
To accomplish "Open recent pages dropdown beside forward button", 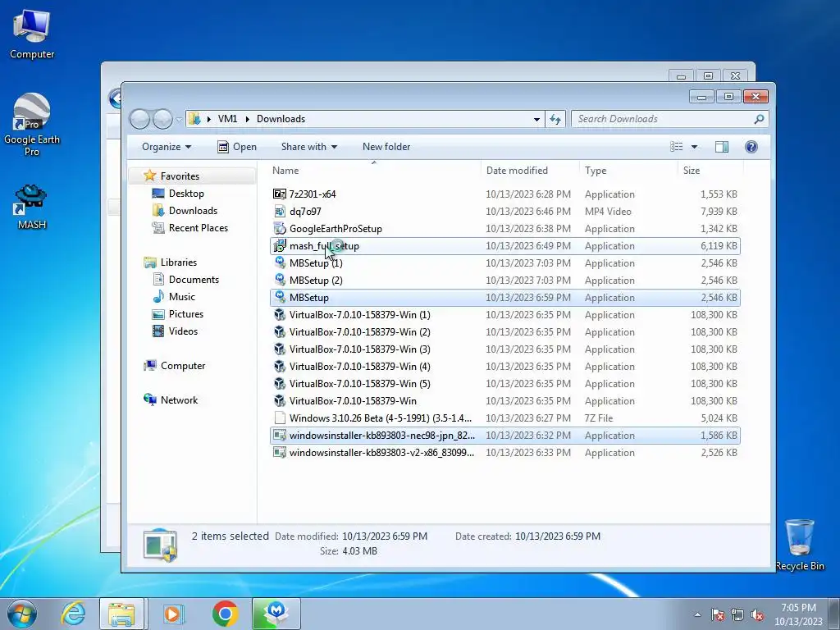I will tap(178, 120).
